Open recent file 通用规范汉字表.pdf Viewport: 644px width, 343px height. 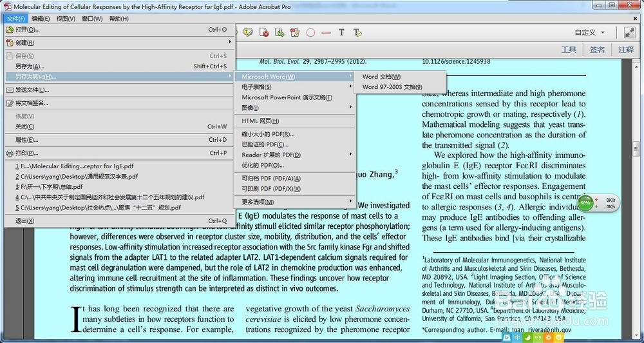coord(119,177)
